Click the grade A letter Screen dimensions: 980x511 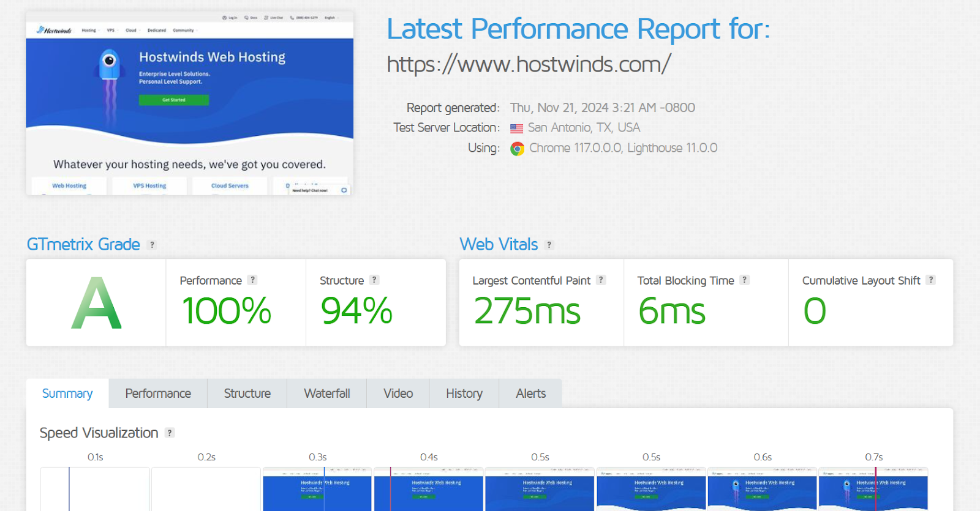tap(96, 303)
